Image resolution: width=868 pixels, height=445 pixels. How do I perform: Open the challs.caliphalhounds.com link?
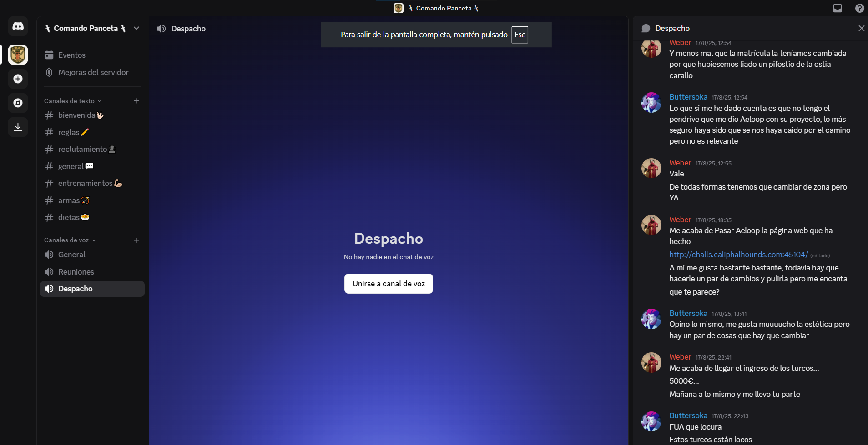tap(738, 255)
